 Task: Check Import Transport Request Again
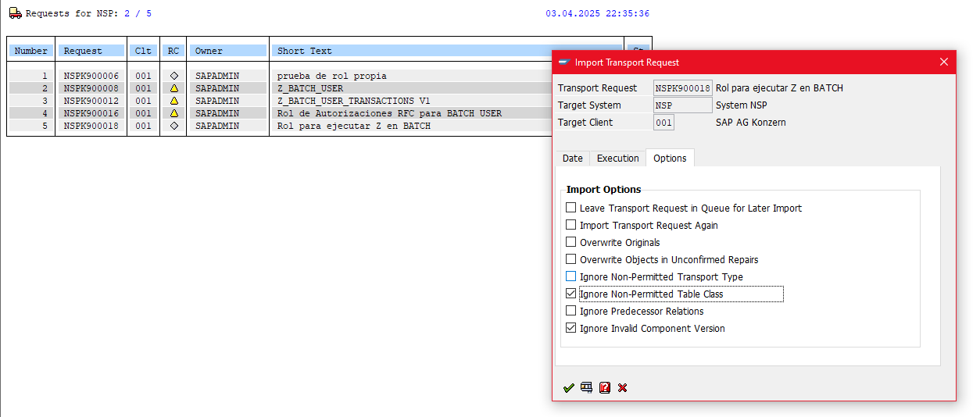coord(571,225)
